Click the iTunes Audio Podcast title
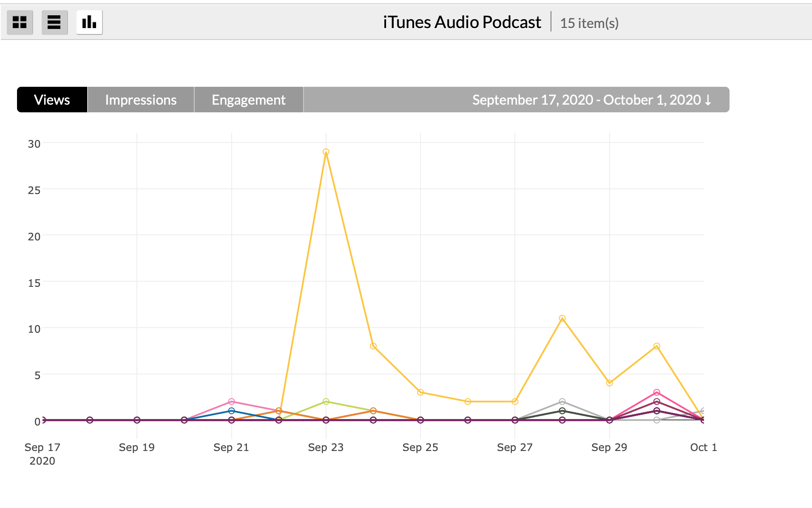812x508 pixels. coord(462,22)
